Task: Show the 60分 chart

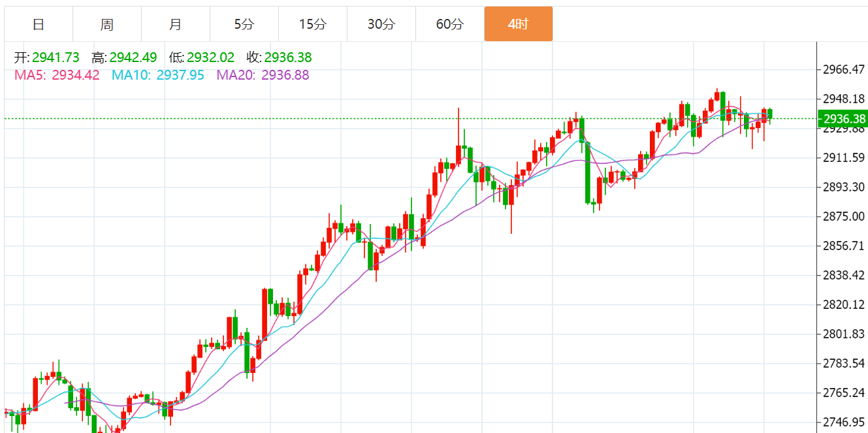Action: pyautogui.click(x=450, y=25)
